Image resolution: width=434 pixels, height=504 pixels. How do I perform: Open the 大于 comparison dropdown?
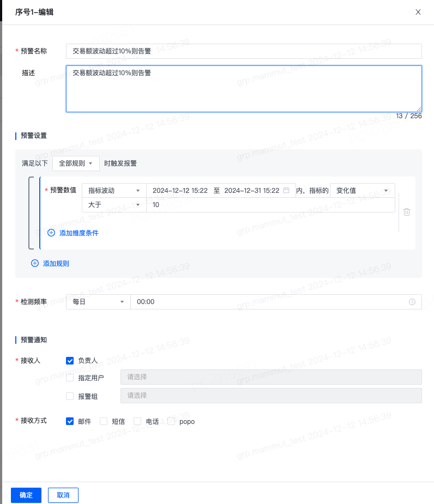point(114,205)
